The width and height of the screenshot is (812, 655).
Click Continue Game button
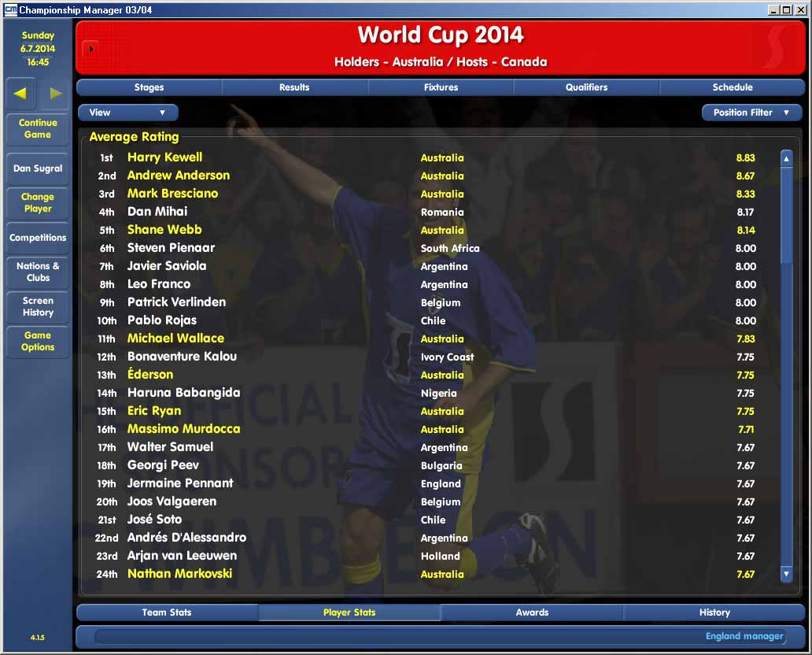(x=38, y=128)
